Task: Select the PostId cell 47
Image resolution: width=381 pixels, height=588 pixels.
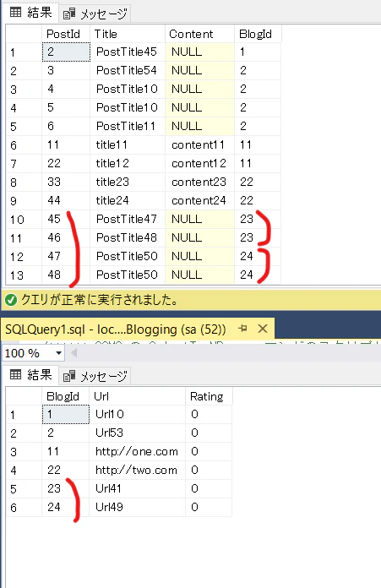Action: pyautogui.click(x=66, y=256)
